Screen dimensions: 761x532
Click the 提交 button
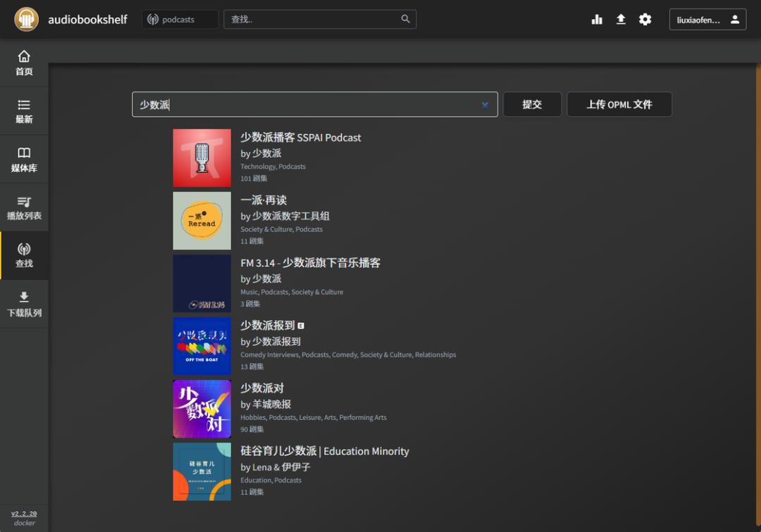point(532,104)
